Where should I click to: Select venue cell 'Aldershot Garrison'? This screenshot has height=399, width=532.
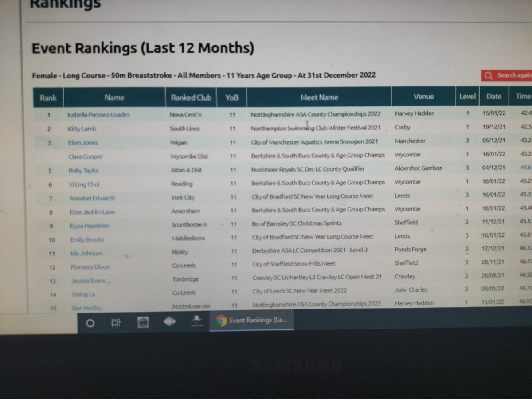(419, 168)
